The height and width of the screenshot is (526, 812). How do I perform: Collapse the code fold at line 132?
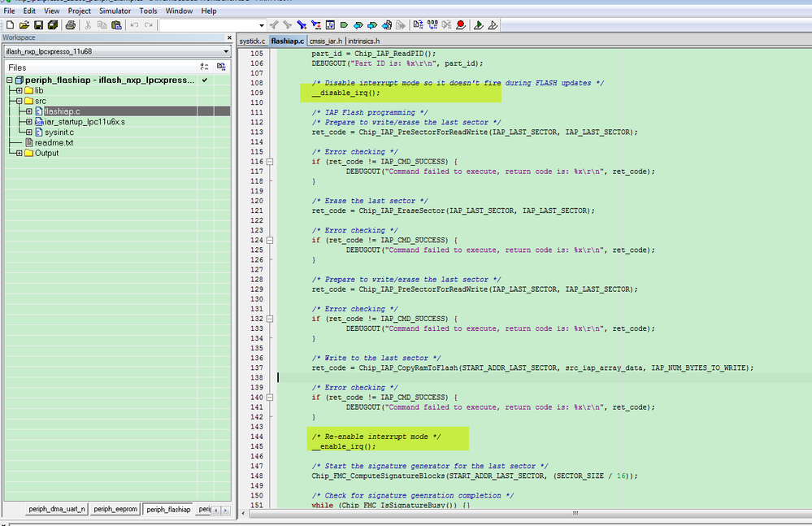click(x=270, y=319)
